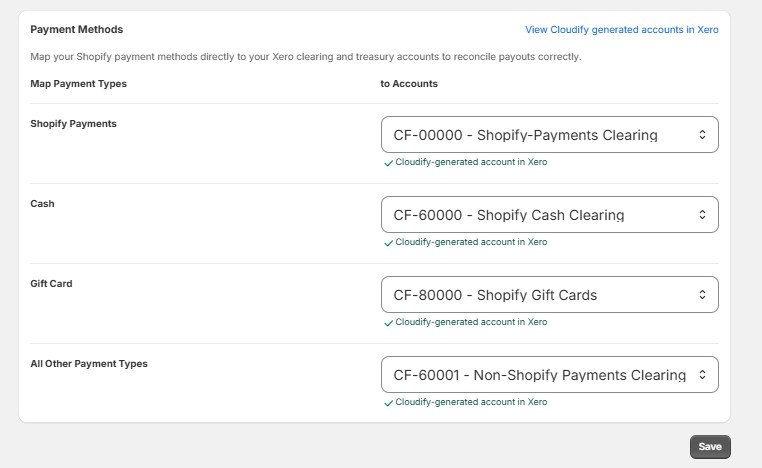Open the Cash account dropdown
Viewport: 762px width, 468px height.
[550, 215]
